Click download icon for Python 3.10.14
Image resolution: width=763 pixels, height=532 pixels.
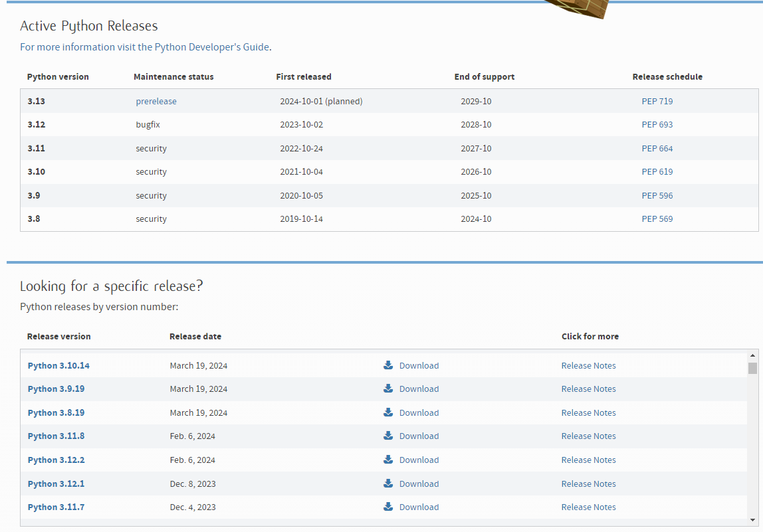[388, 365]
